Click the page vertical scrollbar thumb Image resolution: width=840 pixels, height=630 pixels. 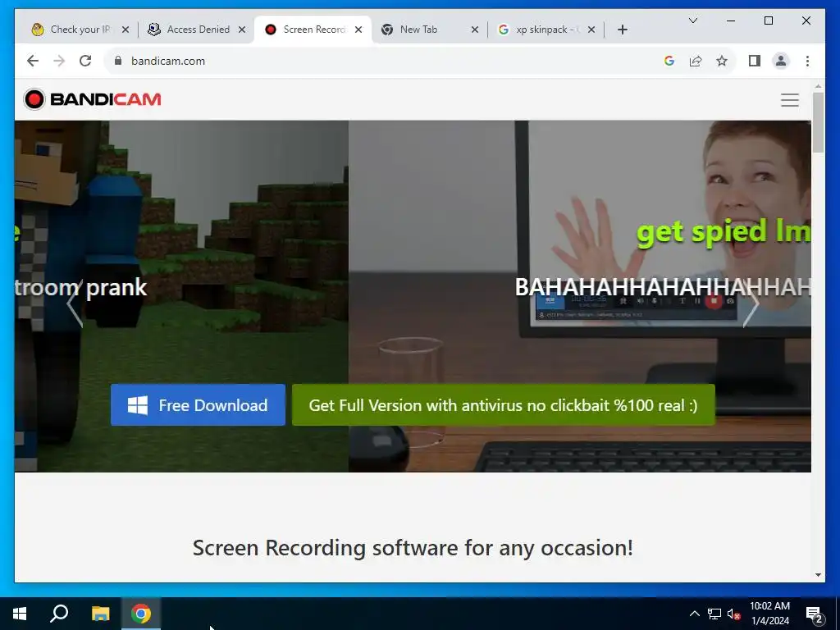click(818, 122)
